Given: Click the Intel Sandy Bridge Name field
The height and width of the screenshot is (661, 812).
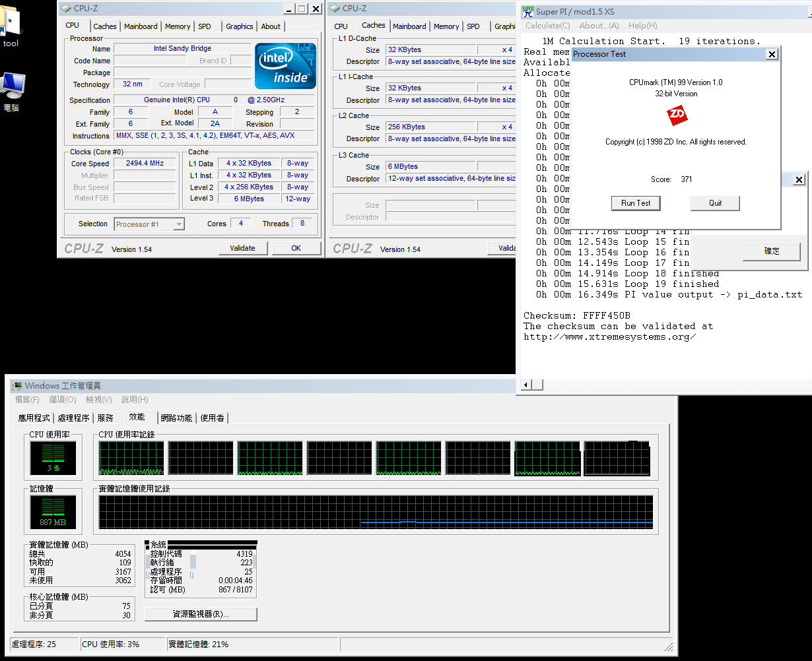Looking at the screenshot, I should click(x=182, y=49).
